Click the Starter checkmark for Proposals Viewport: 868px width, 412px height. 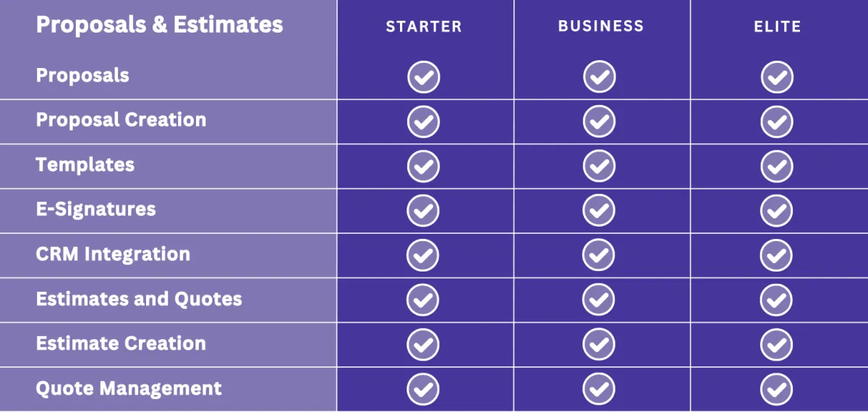click(423, 77)
